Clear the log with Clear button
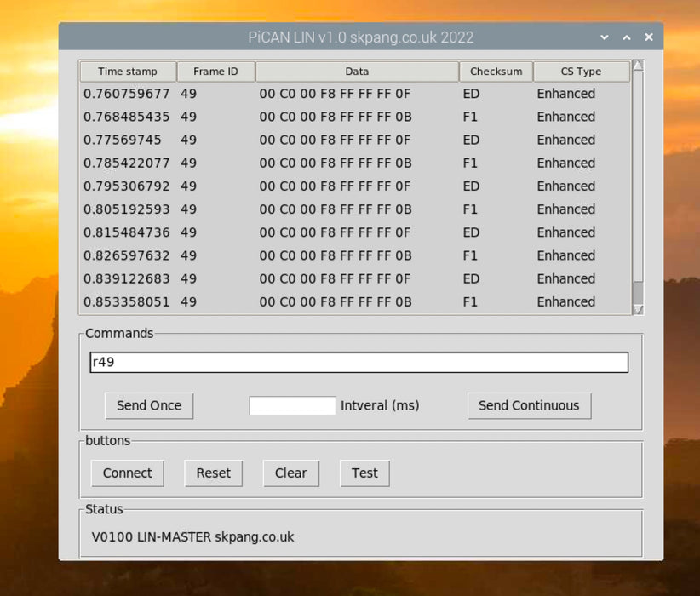700x596 pixels. pyautogui.click(x=290, y=473)
